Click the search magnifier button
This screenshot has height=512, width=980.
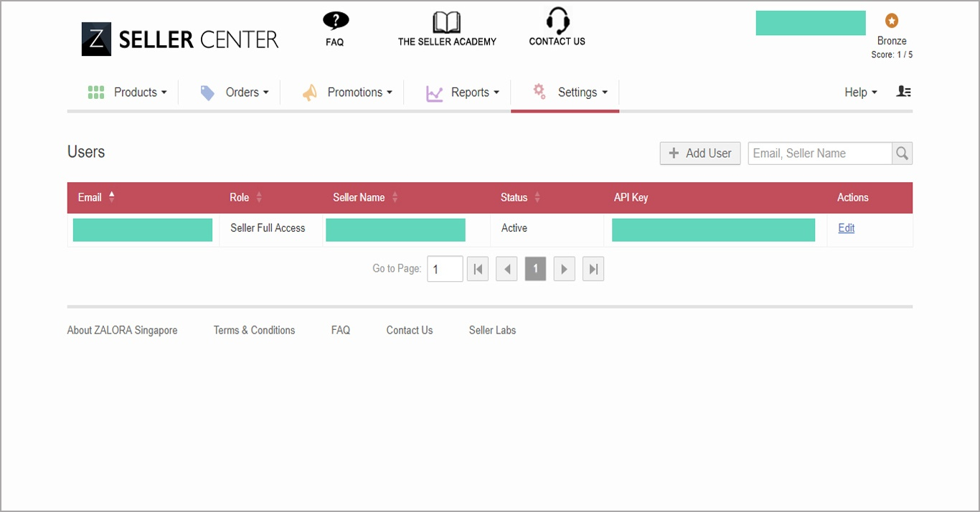point(902,153)
